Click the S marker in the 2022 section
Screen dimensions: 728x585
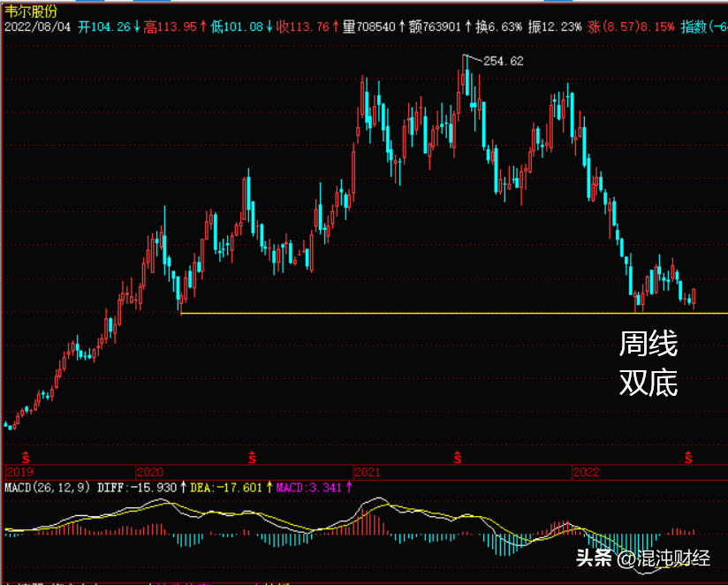[x=688, y=458]
